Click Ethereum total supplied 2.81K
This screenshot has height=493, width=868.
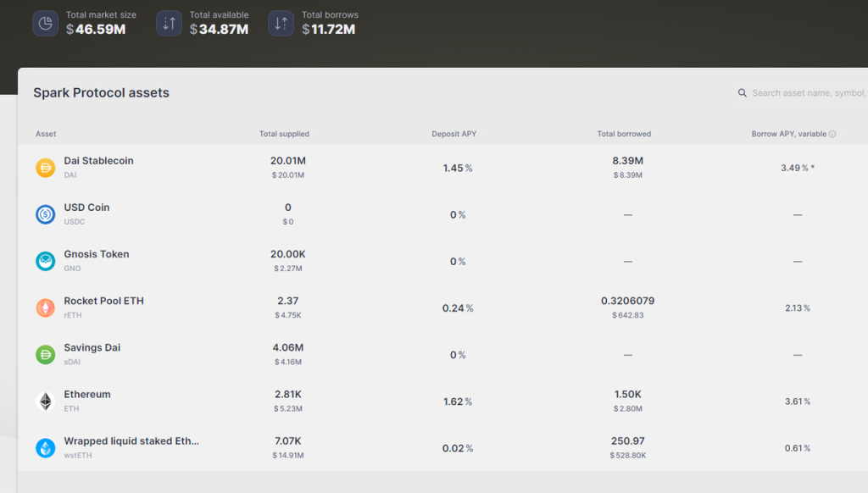(x=288, y=395)
